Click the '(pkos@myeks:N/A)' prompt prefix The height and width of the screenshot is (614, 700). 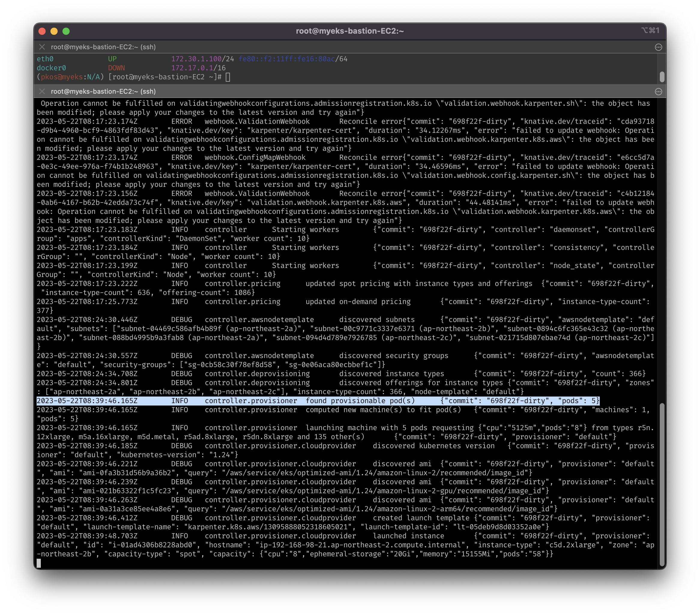70,77
